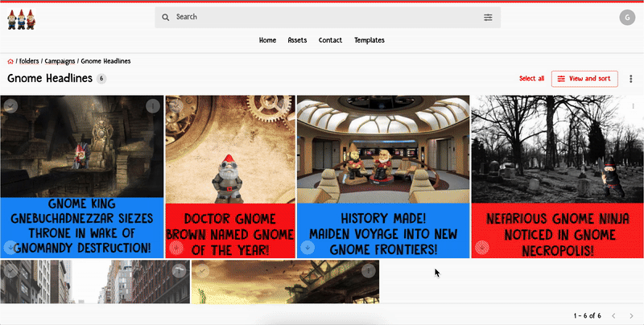The image size is (644, 325).
Task: Click the home icon in the breadcrumb
Action: 10,61
